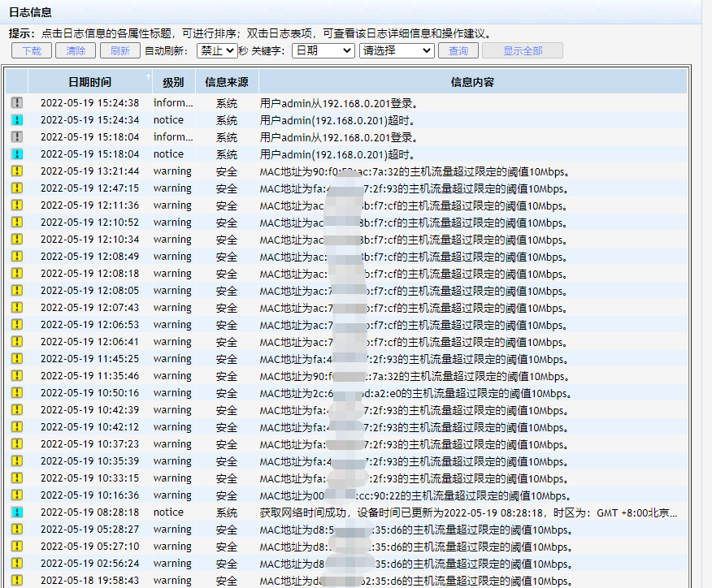712x588 pixels.
Task: Click the warning icon of the 12:10:52 row
Action: (17, 223)
